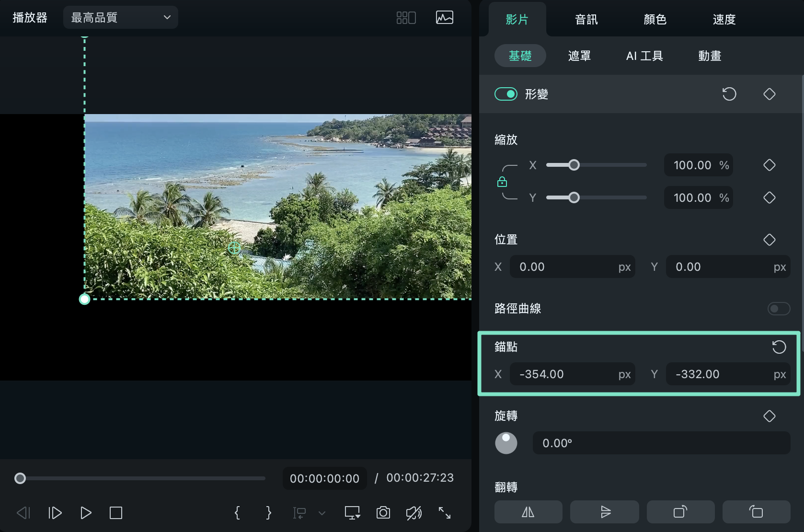Image resolution: width=804 pixels, height=532 pixels.
Task: Open the display monitor settings dropdown
Action: 353,513
